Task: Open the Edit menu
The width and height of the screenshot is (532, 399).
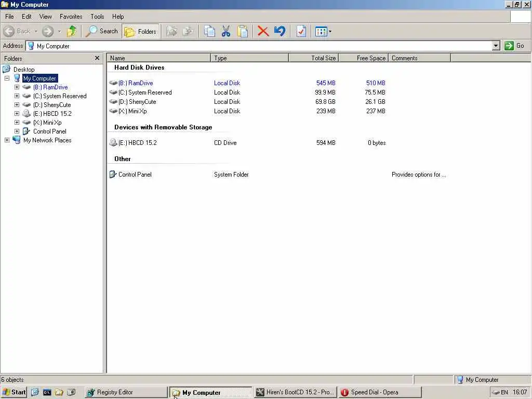Action: click(26, 17)
